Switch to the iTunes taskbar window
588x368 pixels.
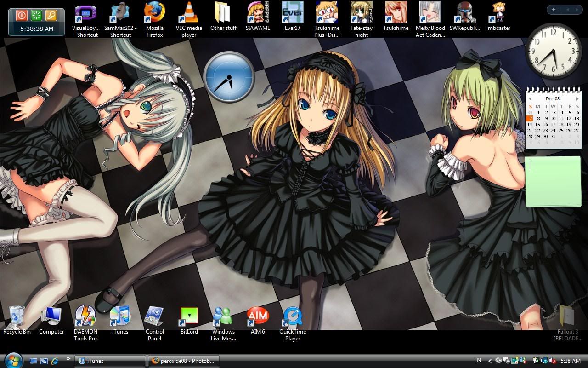coord(110,361)
